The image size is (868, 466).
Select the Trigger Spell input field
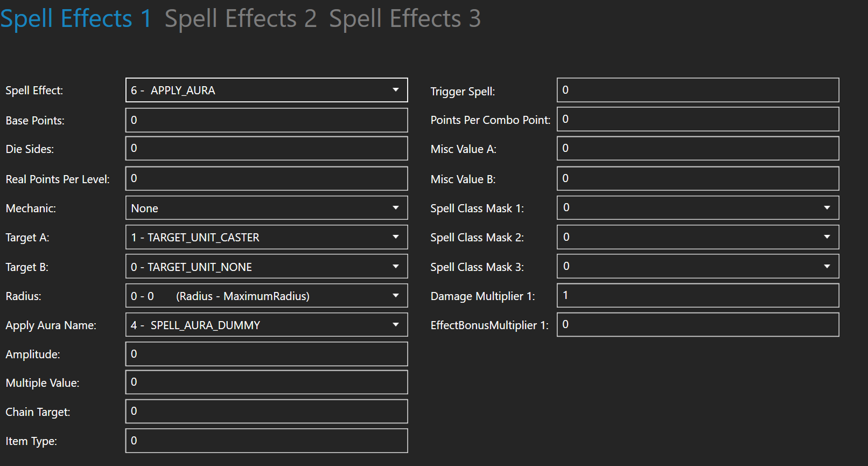tap(697, 90)
